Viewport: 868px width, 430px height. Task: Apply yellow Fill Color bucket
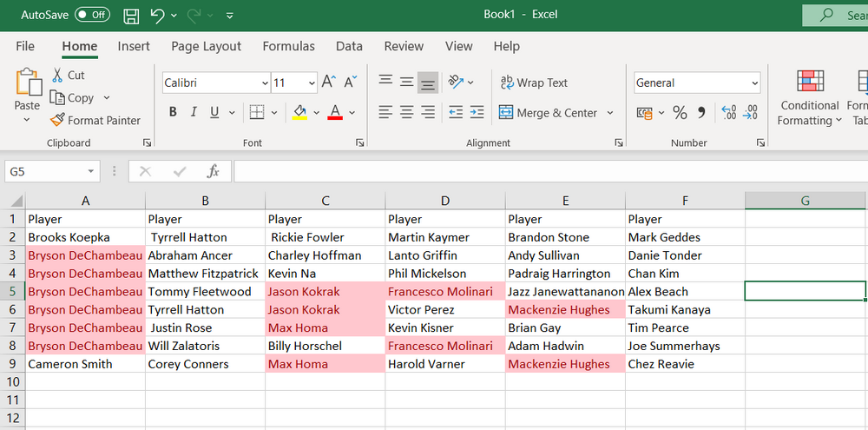[299, 112]
